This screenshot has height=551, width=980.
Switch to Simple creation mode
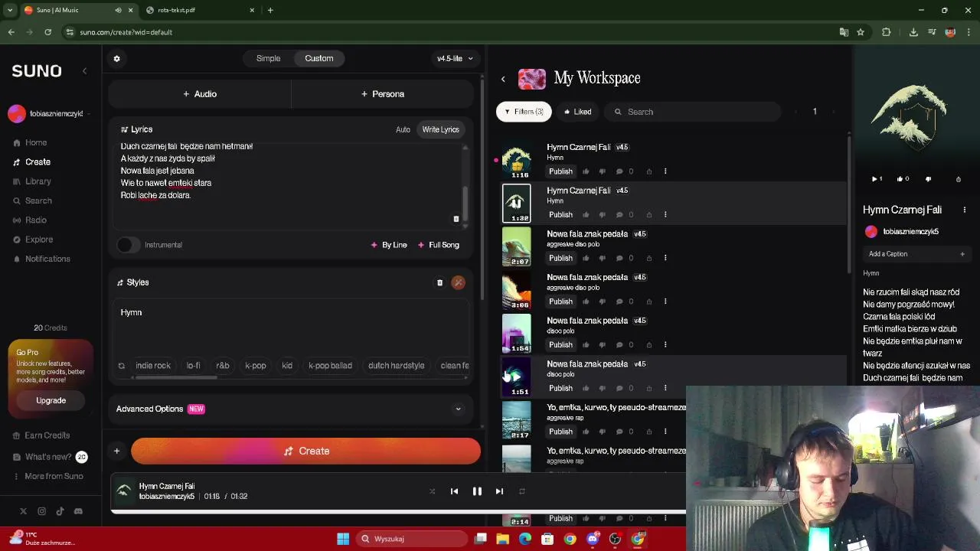[x=268, y=58]
